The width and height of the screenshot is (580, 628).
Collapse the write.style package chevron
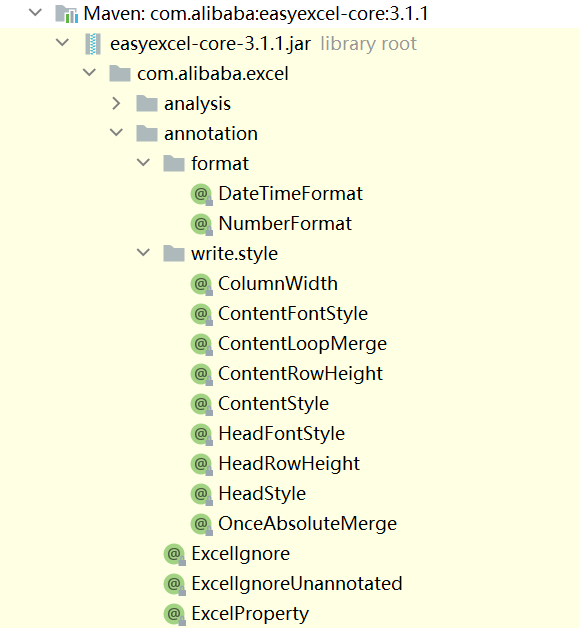coord(143,253)
